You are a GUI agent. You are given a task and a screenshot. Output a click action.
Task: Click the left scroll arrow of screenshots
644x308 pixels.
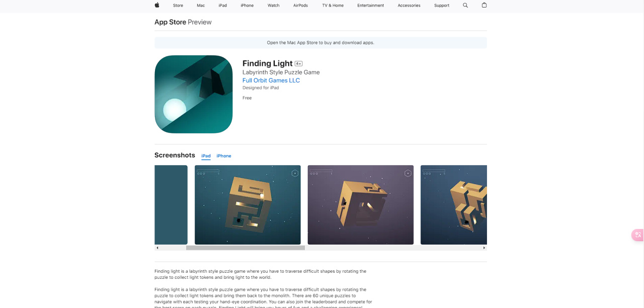(x=157, y=248)
